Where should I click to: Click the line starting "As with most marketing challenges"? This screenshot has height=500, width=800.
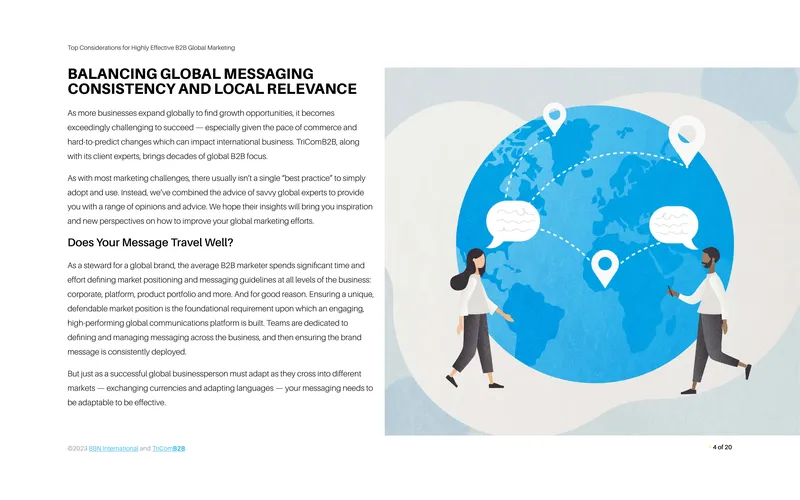coord(216,178)
